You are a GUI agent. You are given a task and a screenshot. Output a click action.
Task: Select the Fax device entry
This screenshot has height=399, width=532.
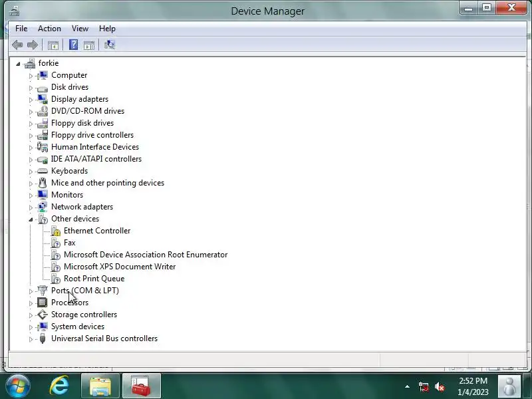pyautogui.click(x=70, y=243)
